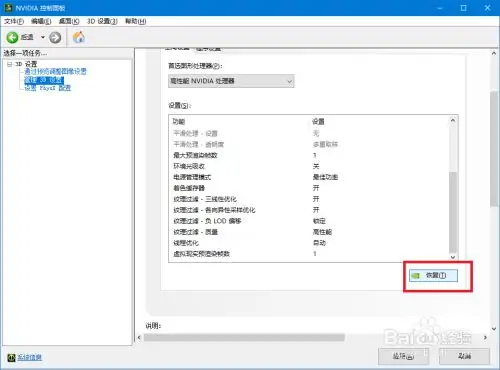Close the NVIDIA control panel window
The width and height of the screenshot is (500, 370).
coord(487,8)
